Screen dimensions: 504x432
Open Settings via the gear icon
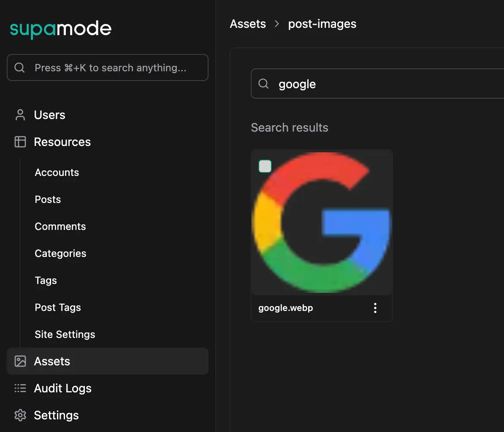point(19,415)
